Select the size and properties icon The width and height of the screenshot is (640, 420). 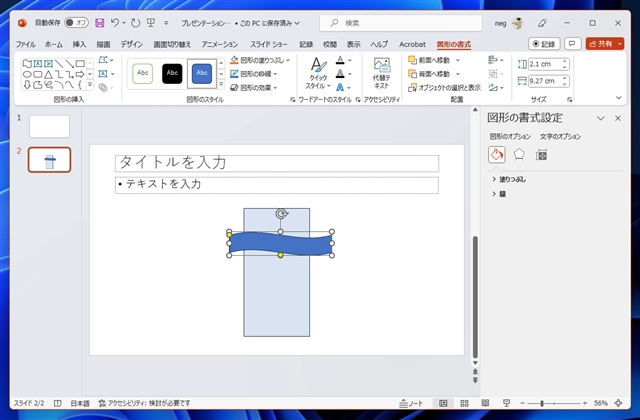click(541, 155)
